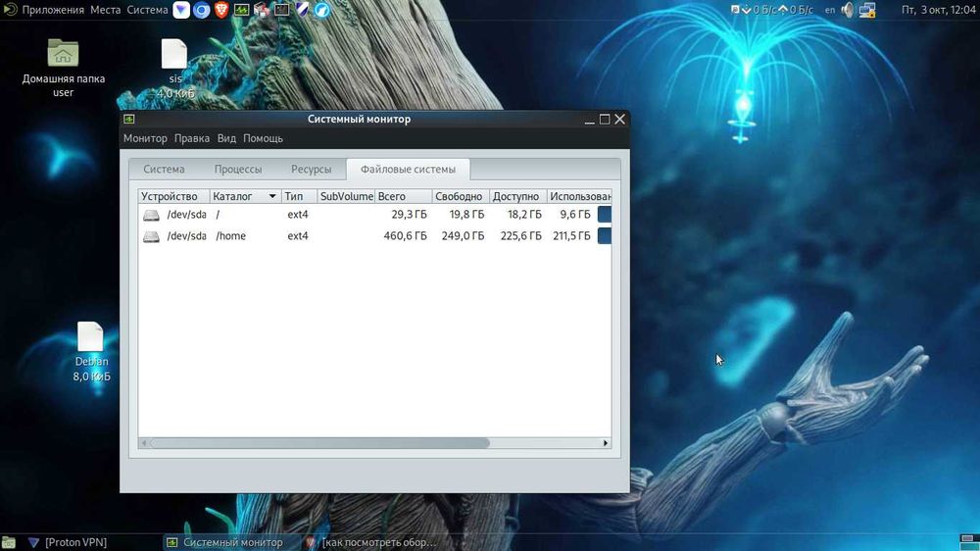The height and width of the screenshot is (551, 980).
Task: Click the /home directory cell
Action: tap(230, 235)
